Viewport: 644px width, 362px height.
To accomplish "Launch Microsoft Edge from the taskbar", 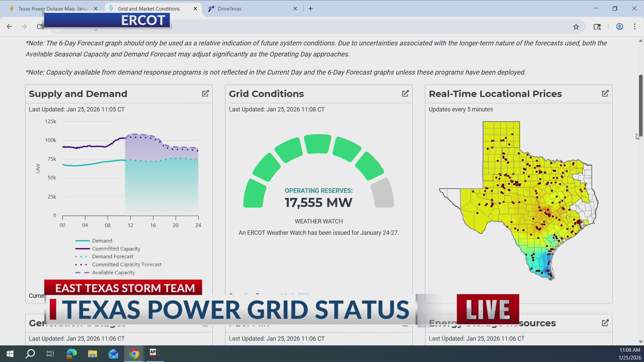I will 71,354.
